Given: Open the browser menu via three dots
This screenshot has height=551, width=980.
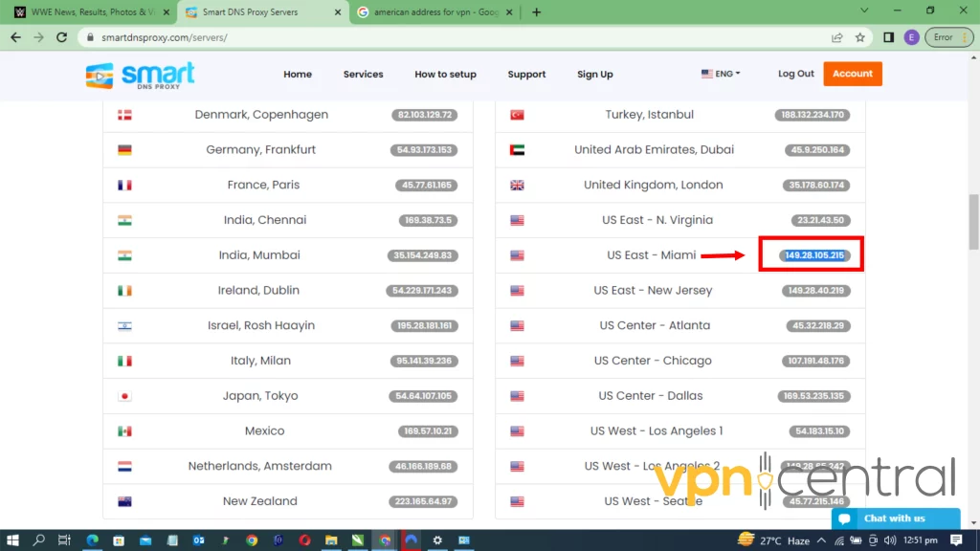Looking at the screenshot, I should coord(966,36).
